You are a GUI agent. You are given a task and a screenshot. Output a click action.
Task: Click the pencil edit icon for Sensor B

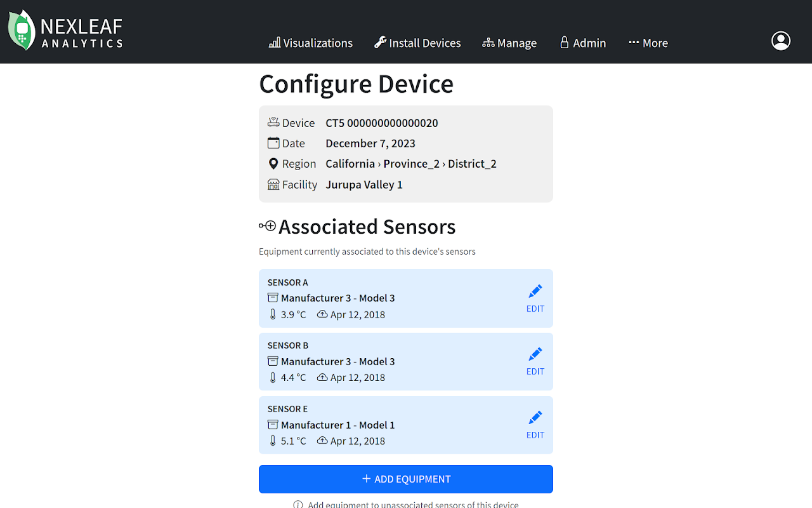(x=535, y=354)
